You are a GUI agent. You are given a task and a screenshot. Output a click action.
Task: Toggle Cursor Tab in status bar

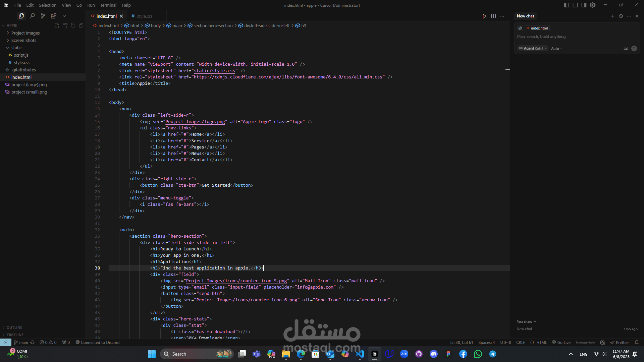(x=585, y=343)
